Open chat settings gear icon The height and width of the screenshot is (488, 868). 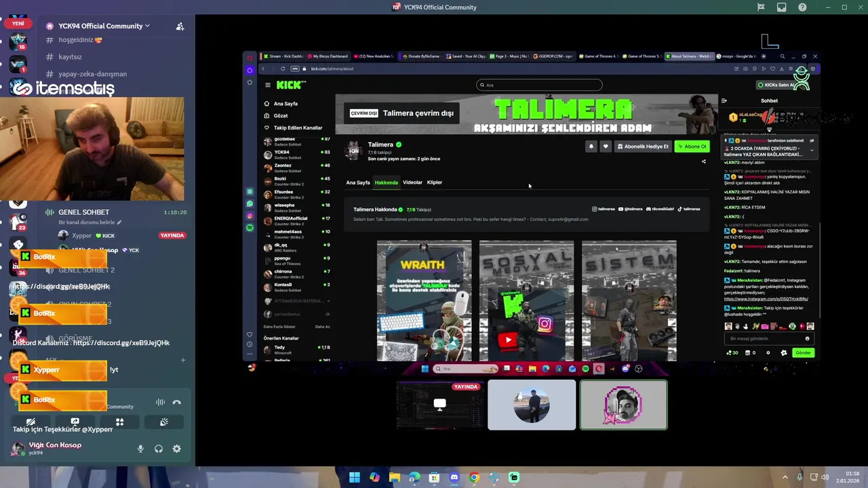768,352
